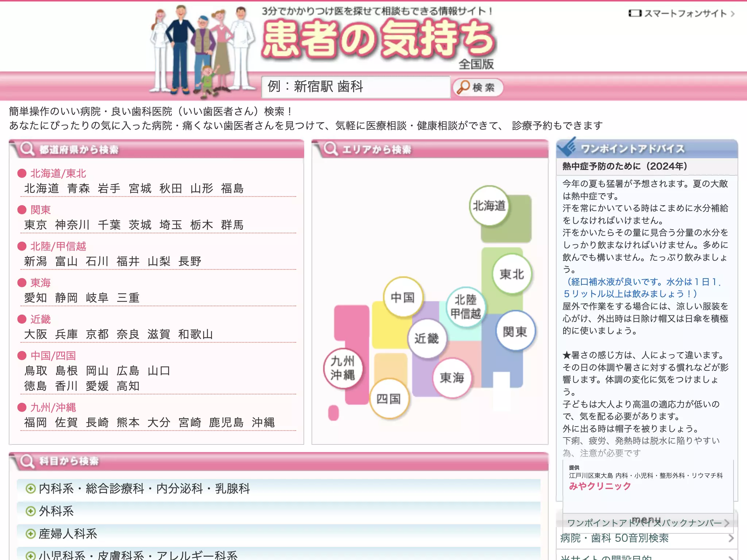Select the 東海 bubble on the map
Viewport: 747px width, 560px height.
tap(452, 378)
